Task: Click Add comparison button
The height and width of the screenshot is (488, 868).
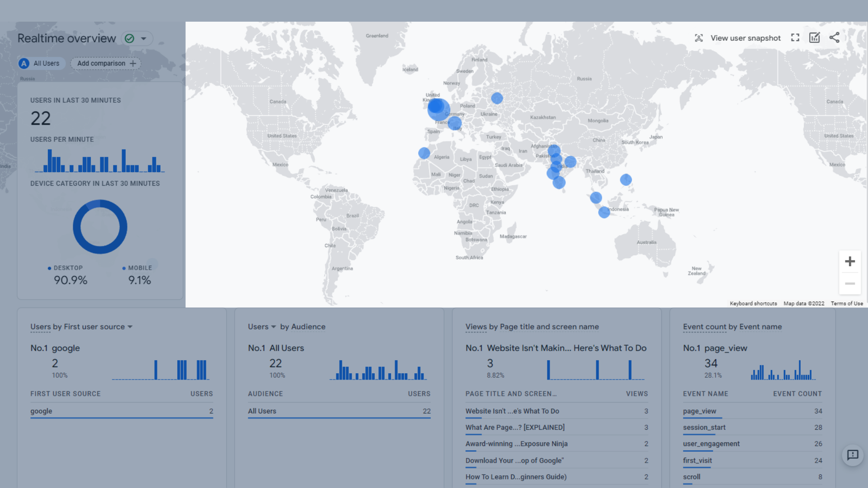Action: (106, 64)
